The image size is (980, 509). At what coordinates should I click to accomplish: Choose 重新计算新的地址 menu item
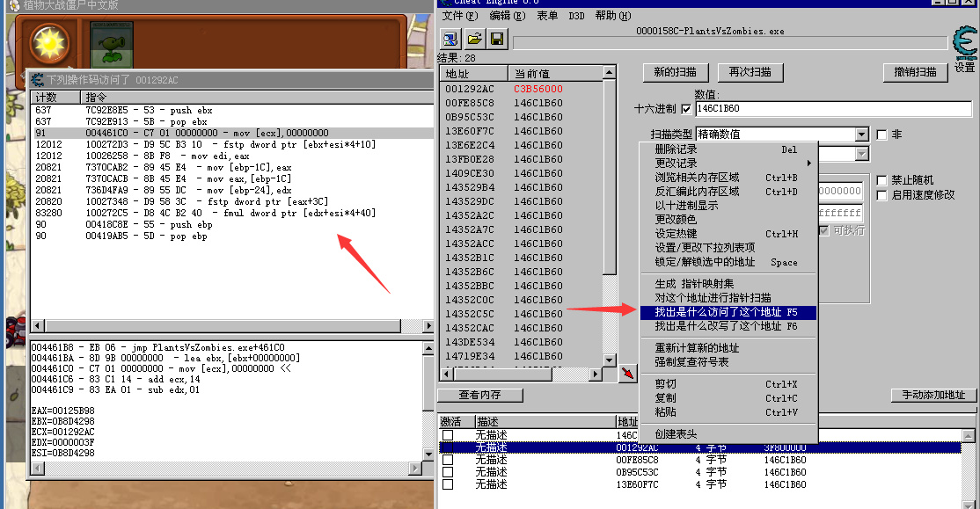[728, 348]
